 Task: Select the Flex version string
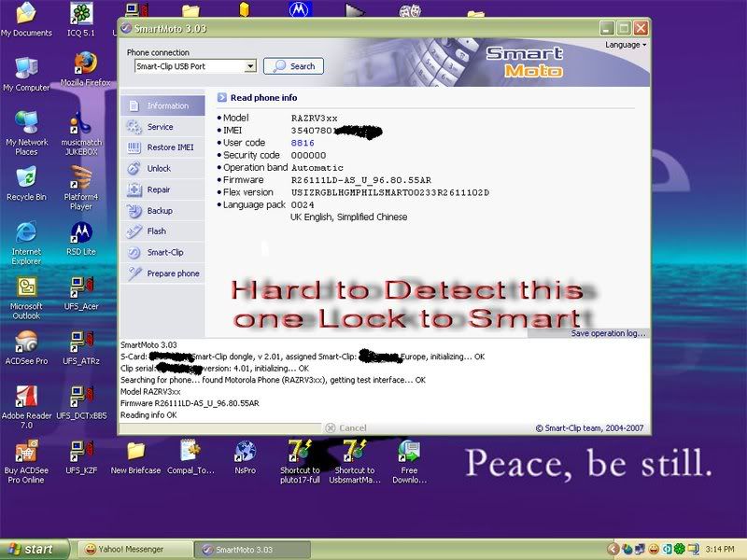(x=390, y=192)
